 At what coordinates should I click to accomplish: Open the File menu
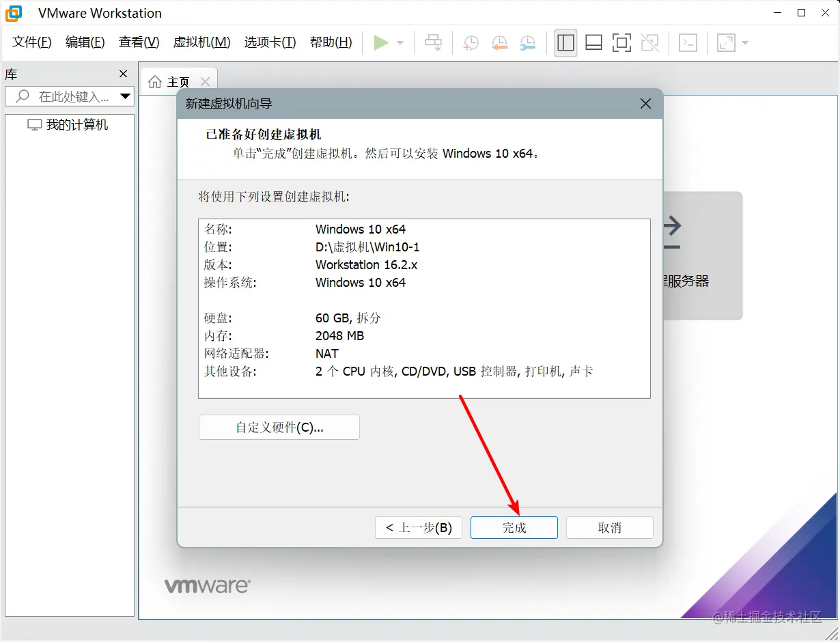[x=32, y=42]
